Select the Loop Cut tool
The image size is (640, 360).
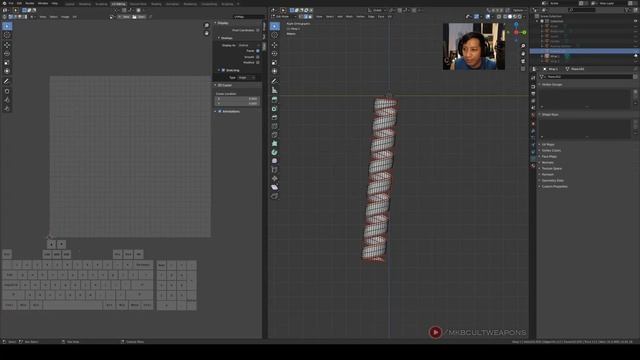pos(275,126)
